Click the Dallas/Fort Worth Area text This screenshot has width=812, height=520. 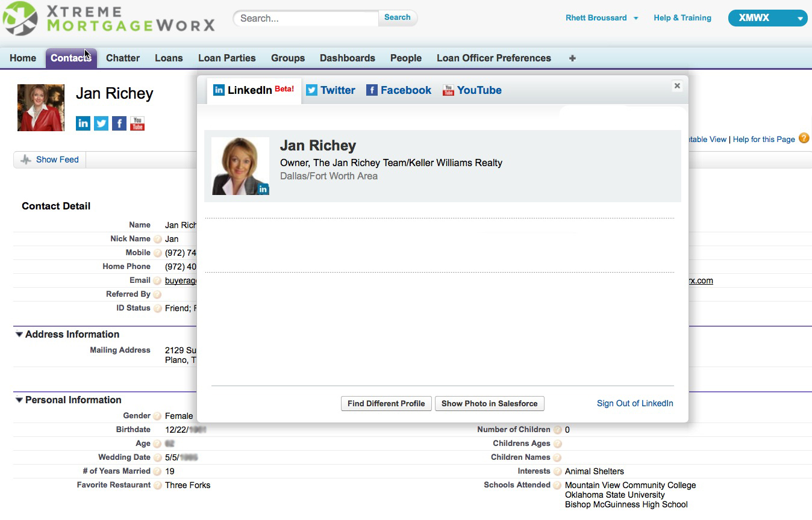pyautogui.click(x=329, y=176)
